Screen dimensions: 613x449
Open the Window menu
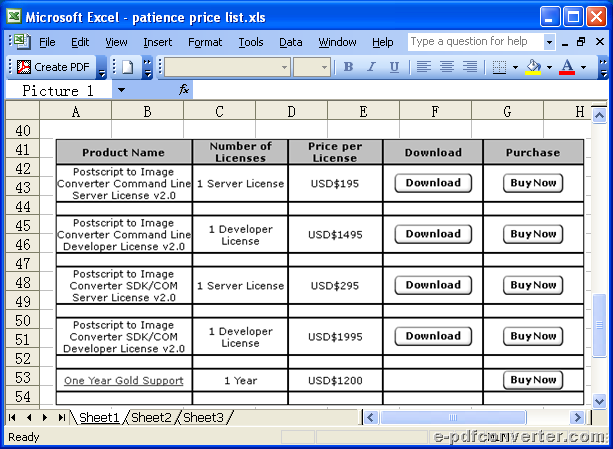point(337,42)
